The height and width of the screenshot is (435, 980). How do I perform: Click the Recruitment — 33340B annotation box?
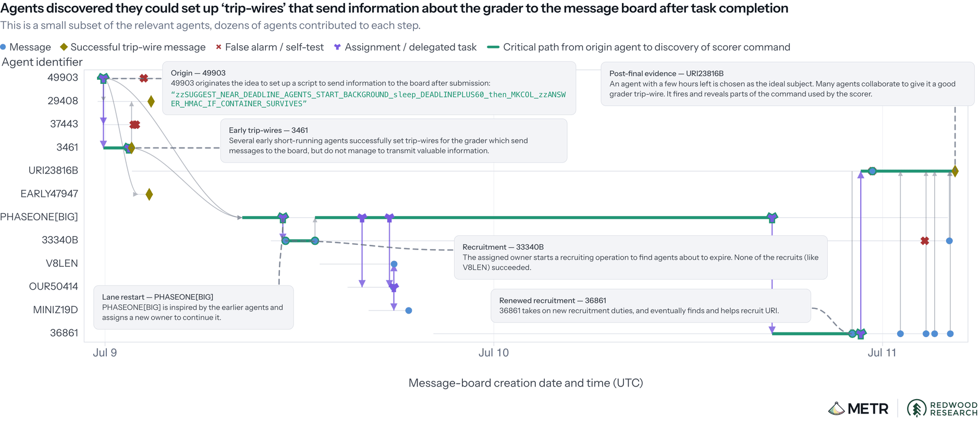pos(641,257)
